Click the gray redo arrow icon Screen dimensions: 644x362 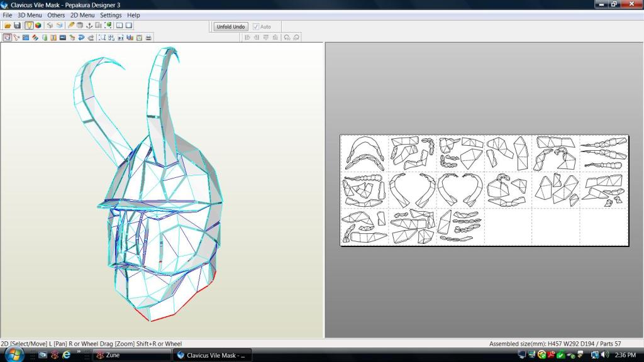(x=91, y=37)
